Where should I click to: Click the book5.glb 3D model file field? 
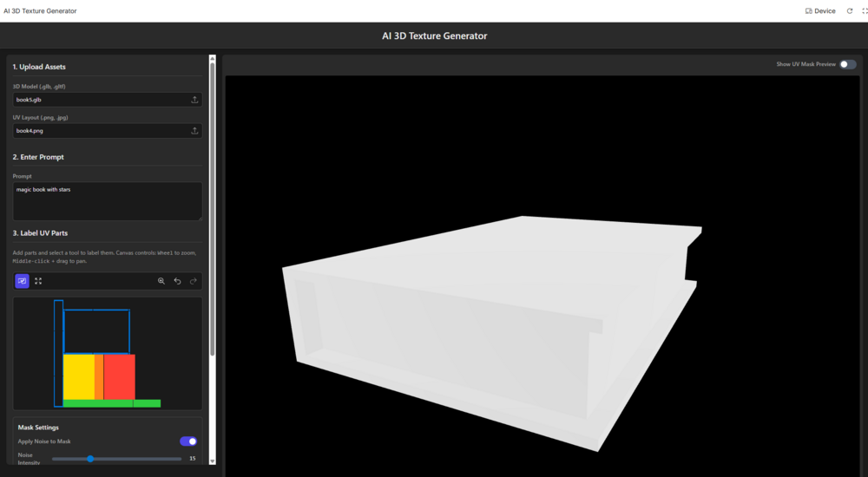click(100, 100)
